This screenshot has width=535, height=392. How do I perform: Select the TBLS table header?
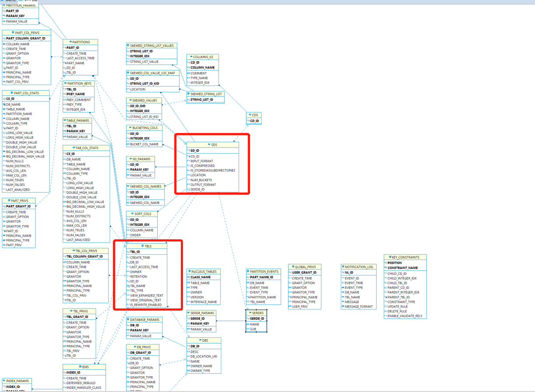pyautogui.click(x=146, y=246)
